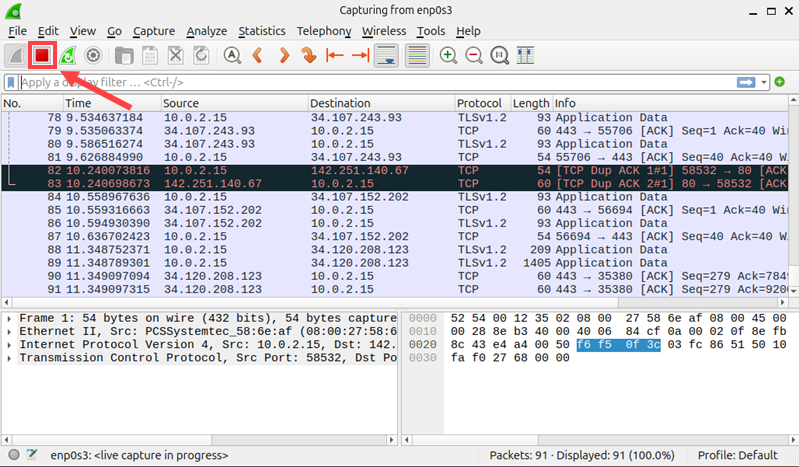Sort by the Length column header

(x=531, y=103)
